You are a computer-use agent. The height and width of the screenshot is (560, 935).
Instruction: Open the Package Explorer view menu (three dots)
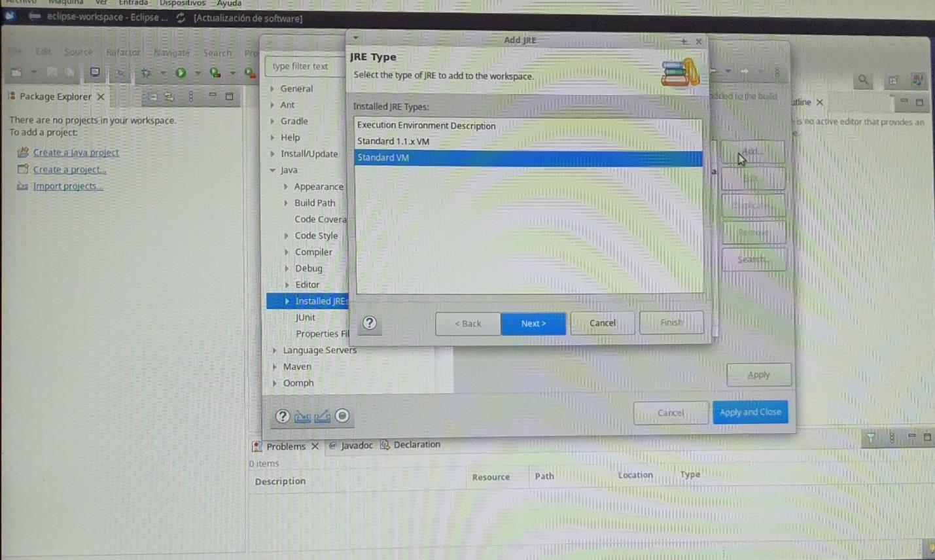(191, 96)
